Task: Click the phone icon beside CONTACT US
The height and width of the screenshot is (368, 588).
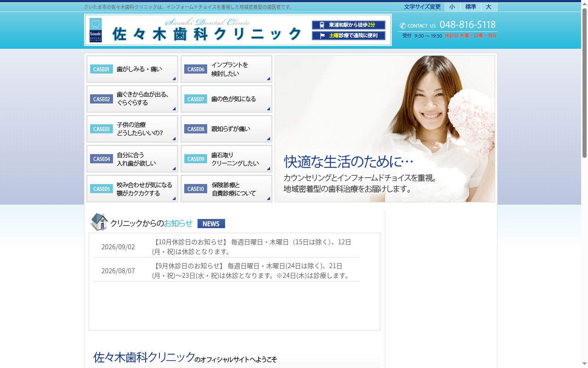Action: (x=403, y=26)
